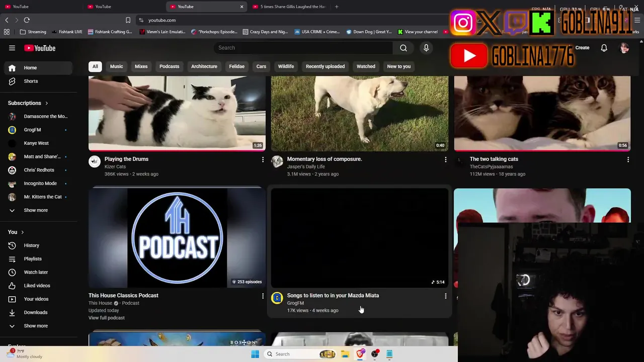Select the Felidae filter chip
The height and width of the screenshot is (362, 644).
236,66
